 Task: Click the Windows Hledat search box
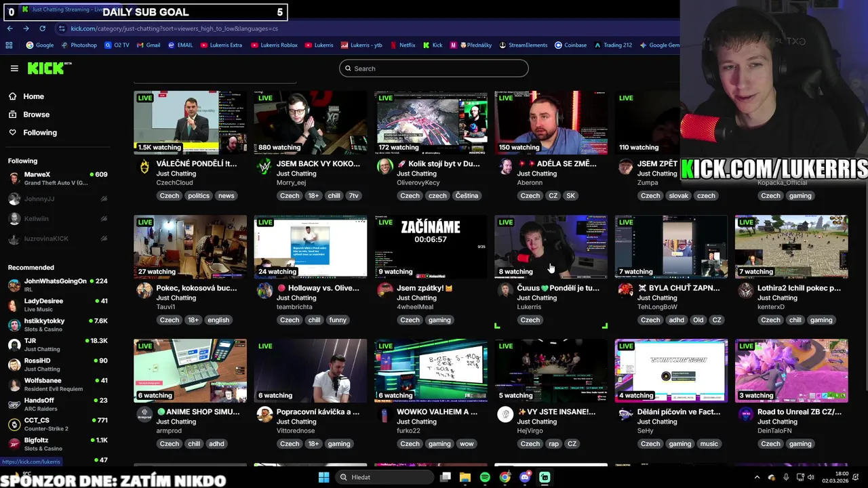pos(384,477)
